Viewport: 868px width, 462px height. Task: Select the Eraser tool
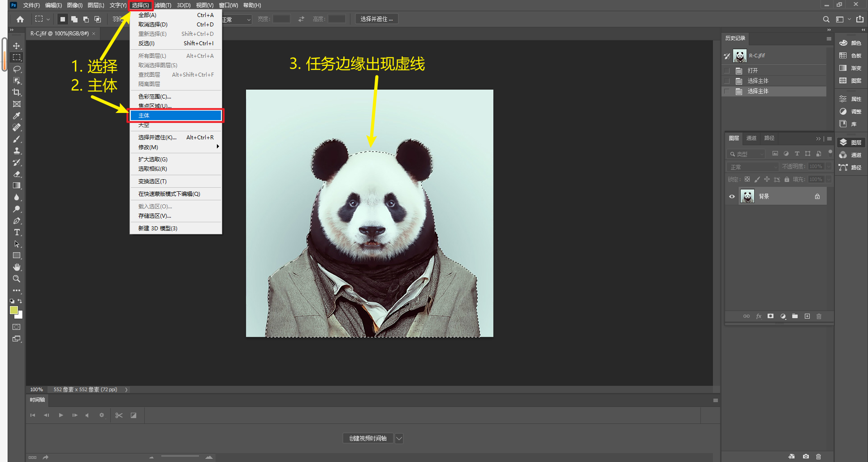coord(17,174)
